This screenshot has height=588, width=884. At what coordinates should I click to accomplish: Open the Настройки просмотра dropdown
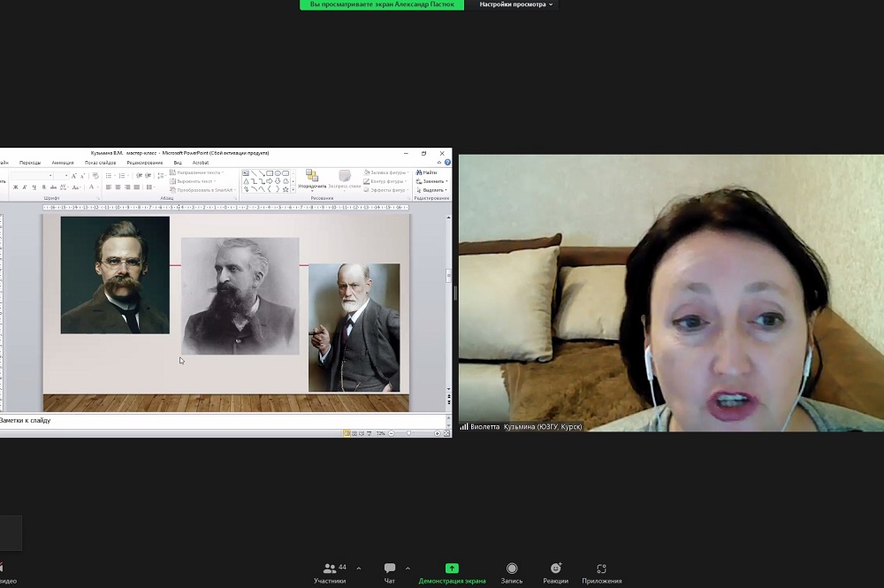[x=516, y=4]
